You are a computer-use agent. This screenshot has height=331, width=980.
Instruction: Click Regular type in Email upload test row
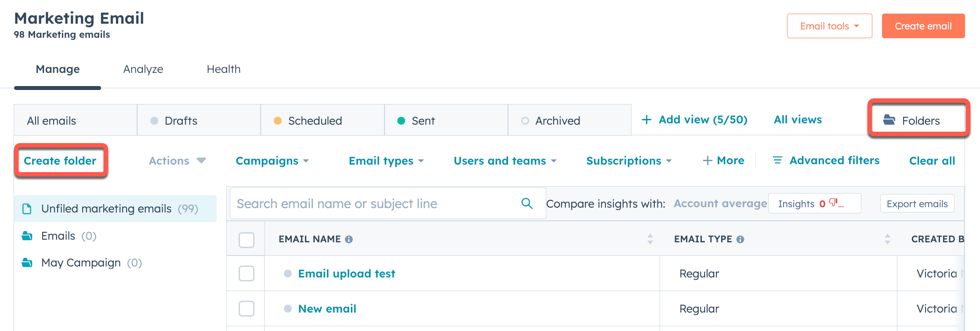tap(699, 273)
